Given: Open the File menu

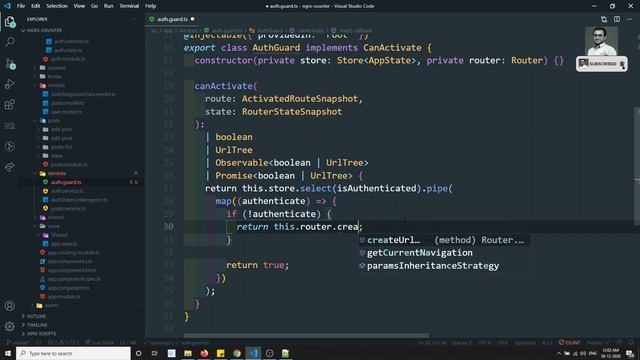Looking at the screenshot, I should (x=21, y=6).
